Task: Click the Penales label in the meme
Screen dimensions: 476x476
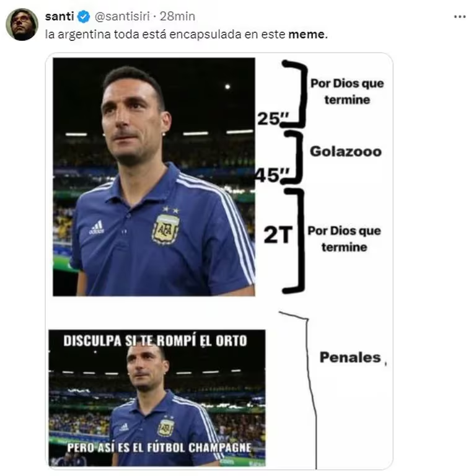Action: 350,357
